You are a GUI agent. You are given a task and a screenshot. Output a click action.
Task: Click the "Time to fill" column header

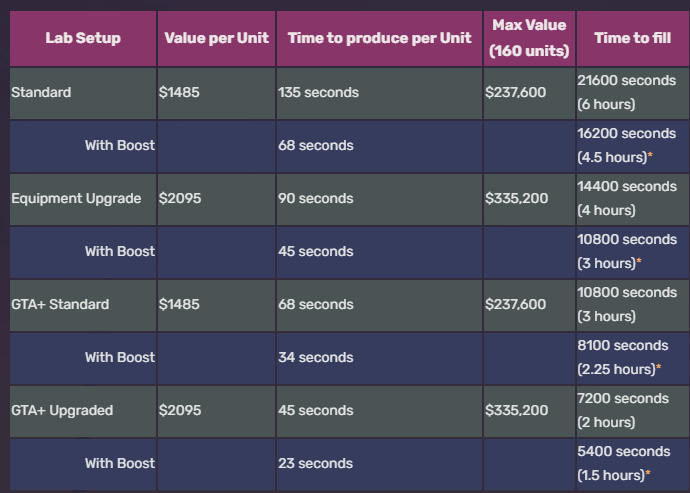pos(632,38)
